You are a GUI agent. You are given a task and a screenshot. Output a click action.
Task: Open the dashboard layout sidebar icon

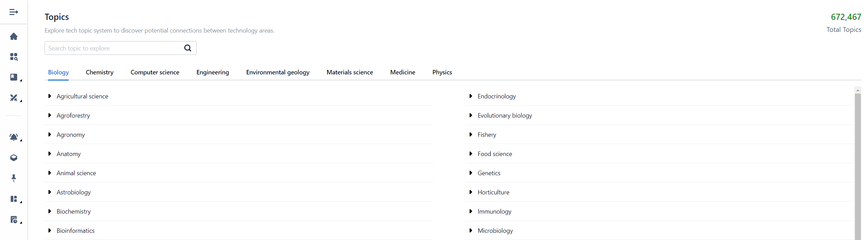click(13, 199)
